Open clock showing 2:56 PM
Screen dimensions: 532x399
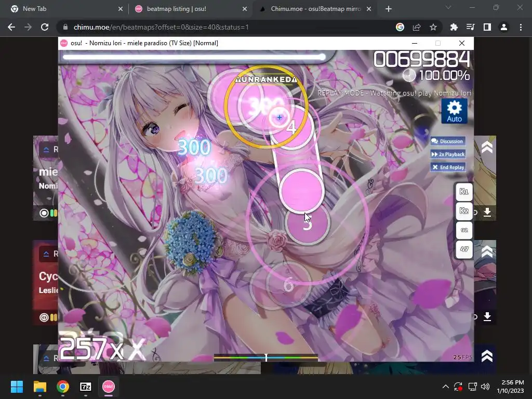511,387
